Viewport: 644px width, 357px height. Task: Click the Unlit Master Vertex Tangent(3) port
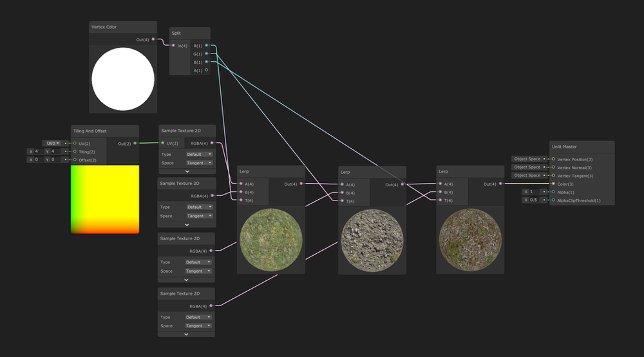click(x=553, y=175)
